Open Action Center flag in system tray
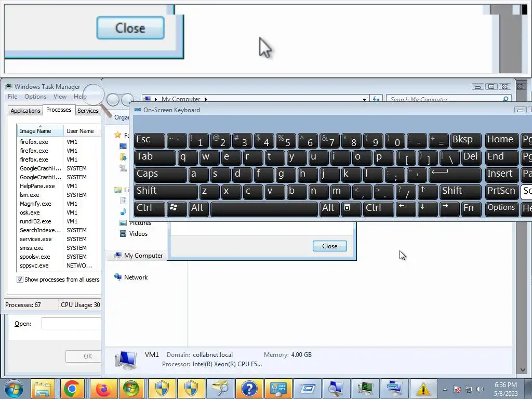Viewport: 532px width, 399px height. pos(457,389)
